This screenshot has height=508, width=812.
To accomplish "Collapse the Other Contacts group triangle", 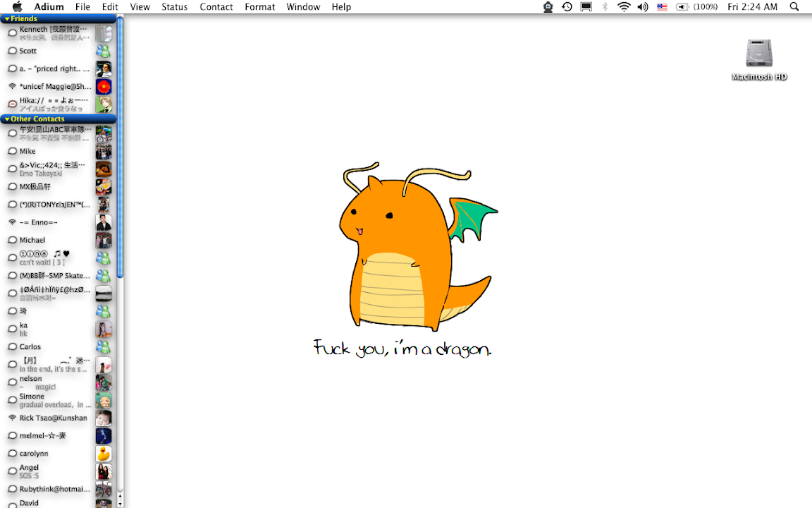I will [x=7, y=119].
